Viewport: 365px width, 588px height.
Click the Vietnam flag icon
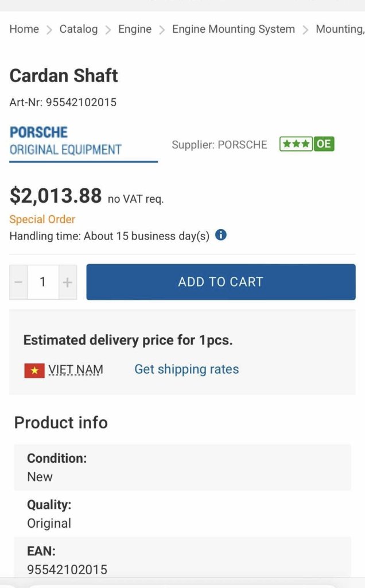pyautogui.click(x=34, y=370)
